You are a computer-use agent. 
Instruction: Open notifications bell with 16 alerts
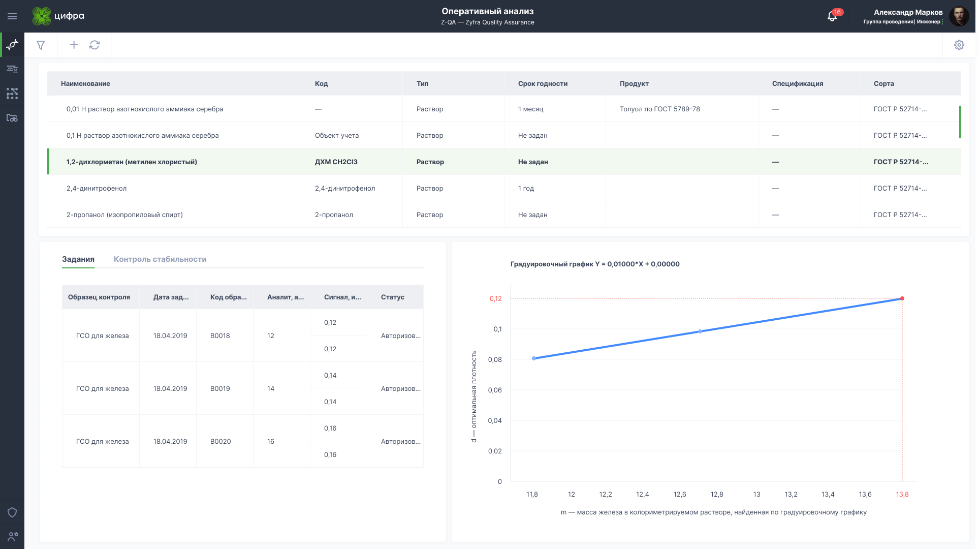coord(832,16)
